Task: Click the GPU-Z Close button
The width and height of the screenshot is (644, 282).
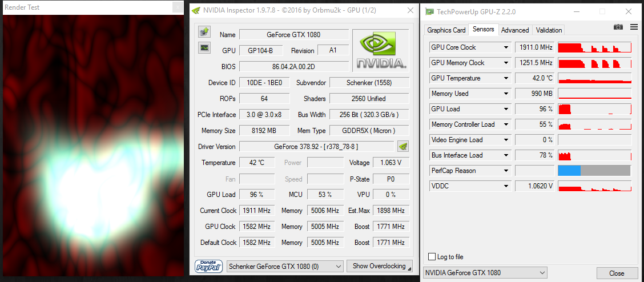Action: pyautogui.click(x=617, y=273)
